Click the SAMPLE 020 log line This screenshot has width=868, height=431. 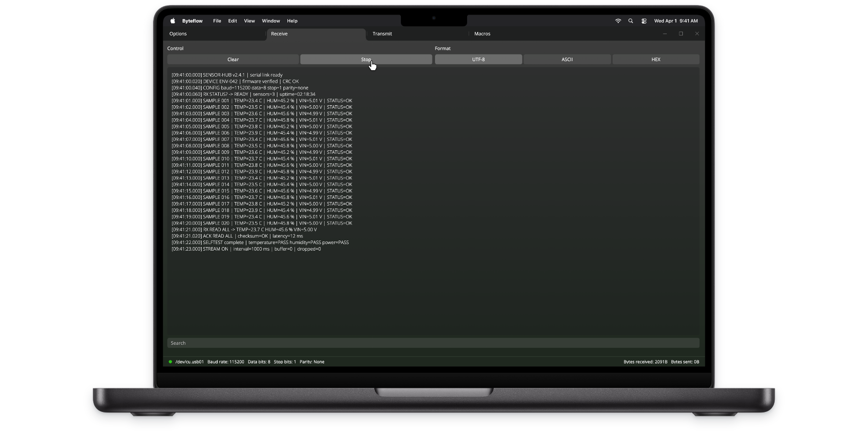point(262,224)
